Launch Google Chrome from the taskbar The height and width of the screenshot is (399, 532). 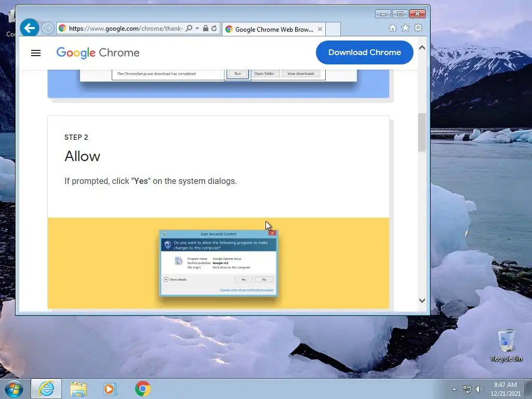pos(142,389)
